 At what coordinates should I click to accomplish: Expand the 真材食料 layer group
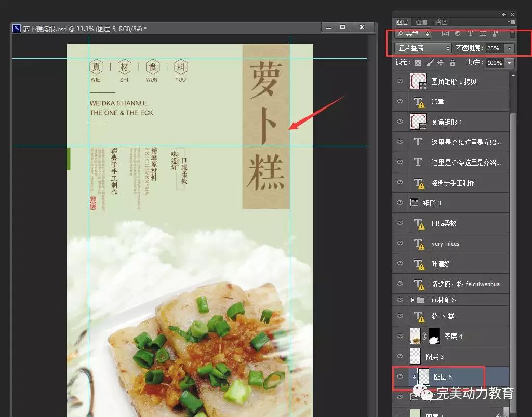click(413, 300)
